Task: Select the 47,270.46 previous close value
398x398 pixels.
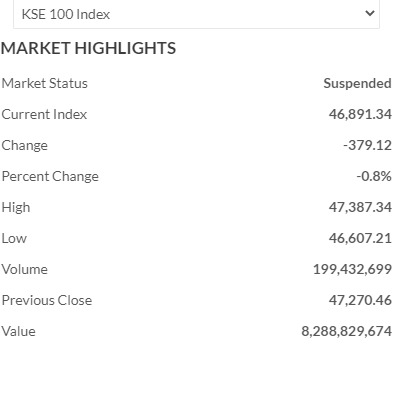Action: [x=360, y=300]
